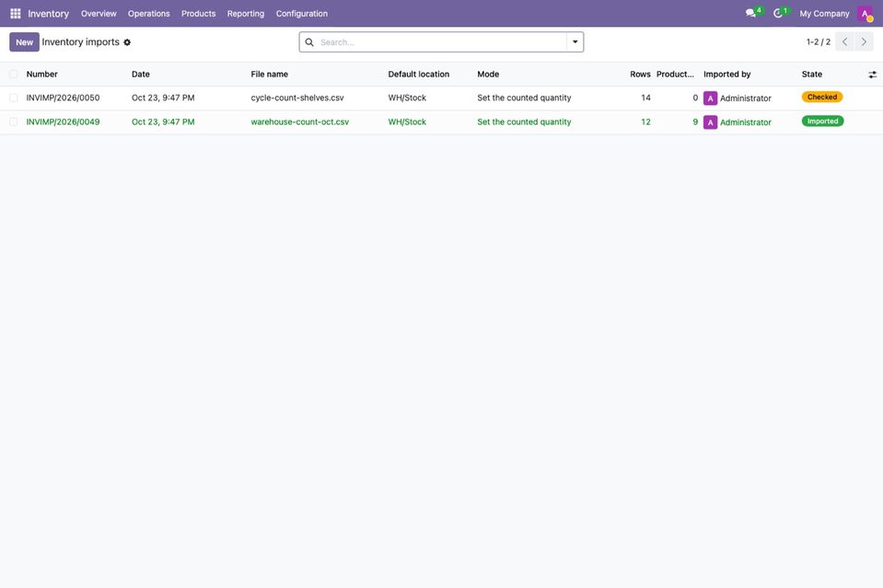The height and width of the screenshot is (588, 883).
Task: Click the warehouse-count-oct.csv file name
Action: coord(300,122)
